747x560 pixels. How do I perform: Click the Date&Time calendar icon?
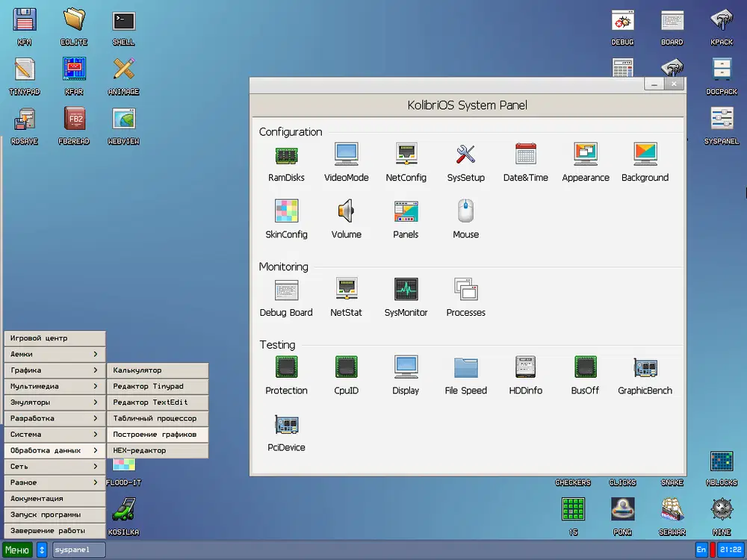526,155
